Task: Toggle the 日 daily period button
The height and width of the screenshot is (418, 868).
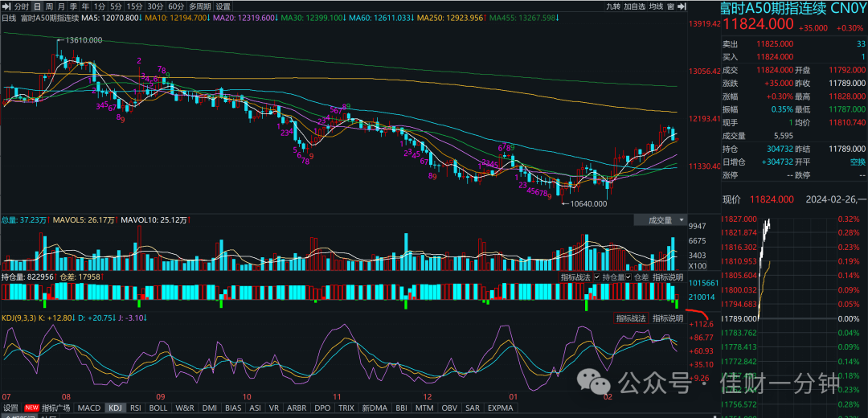Action: (37, 6)
